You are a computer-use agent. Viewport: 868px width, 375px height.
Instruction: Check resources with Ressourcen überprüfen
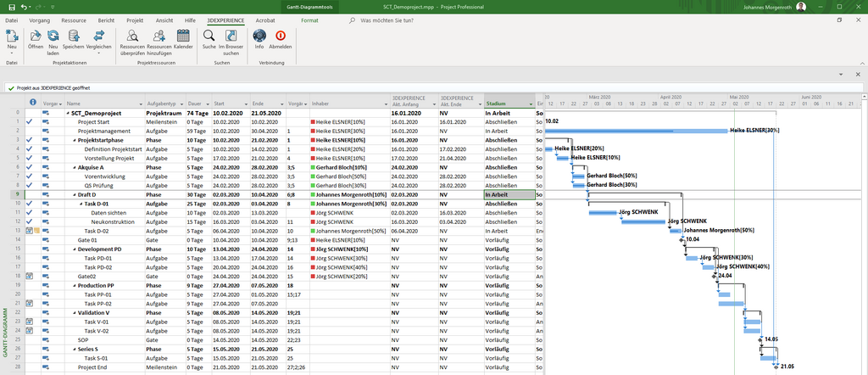(132, 36)
